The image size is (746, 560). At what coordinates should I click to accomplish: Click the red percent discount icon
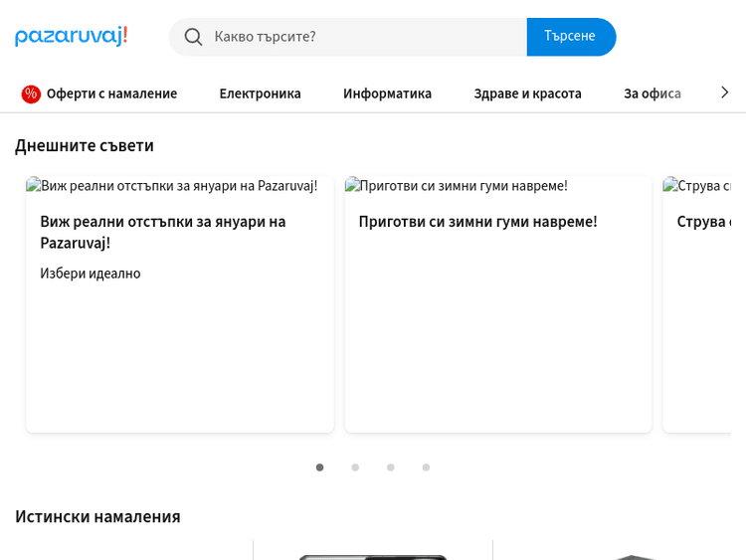point(31,93)
